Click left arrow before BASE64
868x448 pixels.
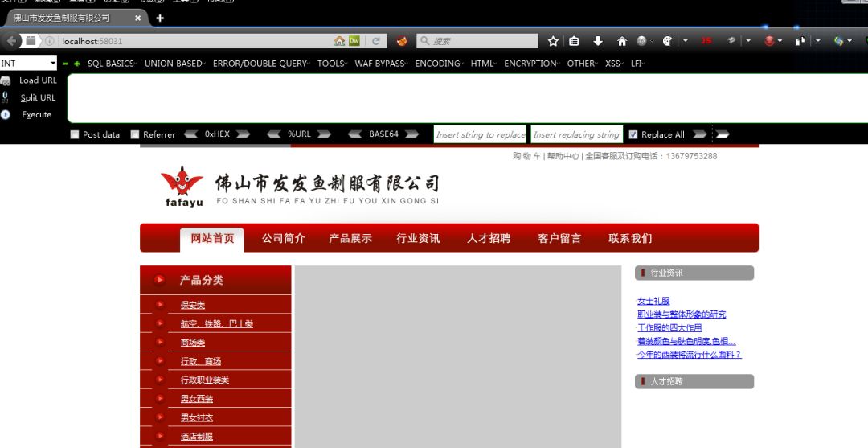355,134
